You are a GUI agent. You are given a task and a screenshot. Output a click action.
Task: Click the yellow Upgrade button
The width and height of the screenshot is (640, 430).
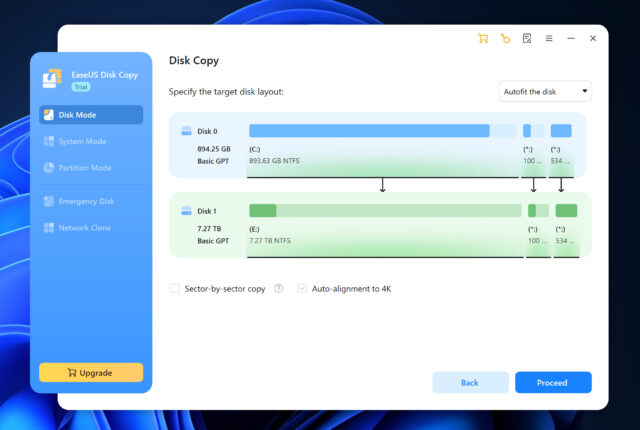(x=90, y=372)
